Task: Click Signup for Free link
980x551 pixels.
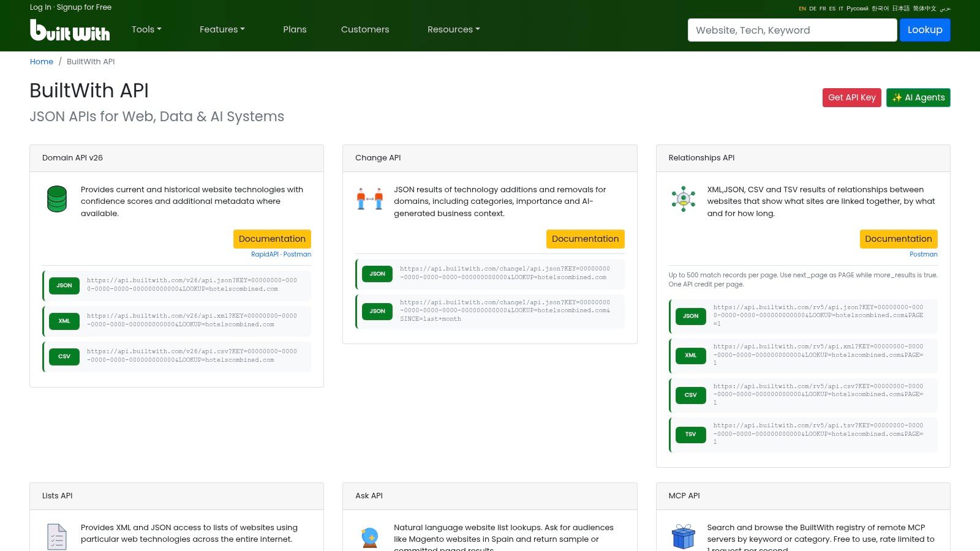Action: 84,7
